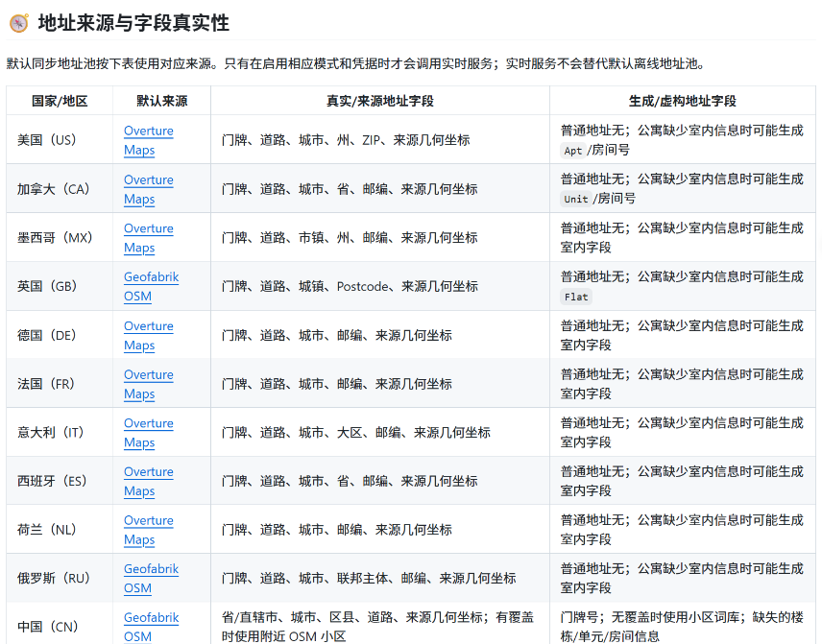The width and height of the screenshot is (822, 644).
Task: Click the 法国 (FR) country cell
Action: pos(60,384)
